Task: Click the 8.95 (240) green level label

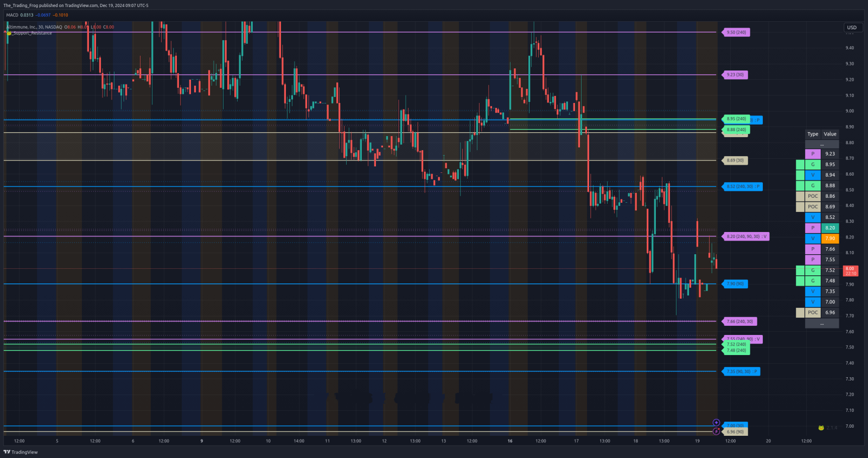Action: tap(736, 119)
